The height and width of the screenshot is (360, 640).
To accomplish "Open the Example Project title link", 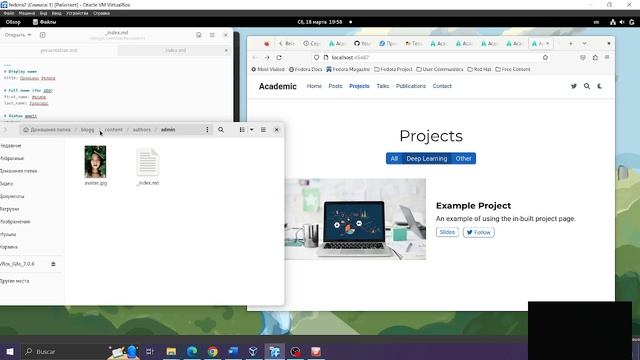I will click(473, 206).
